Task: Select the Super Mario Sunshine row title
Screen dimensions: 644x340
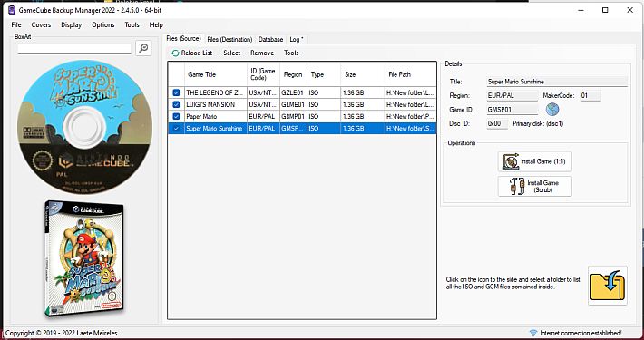Action: point(214,129)
